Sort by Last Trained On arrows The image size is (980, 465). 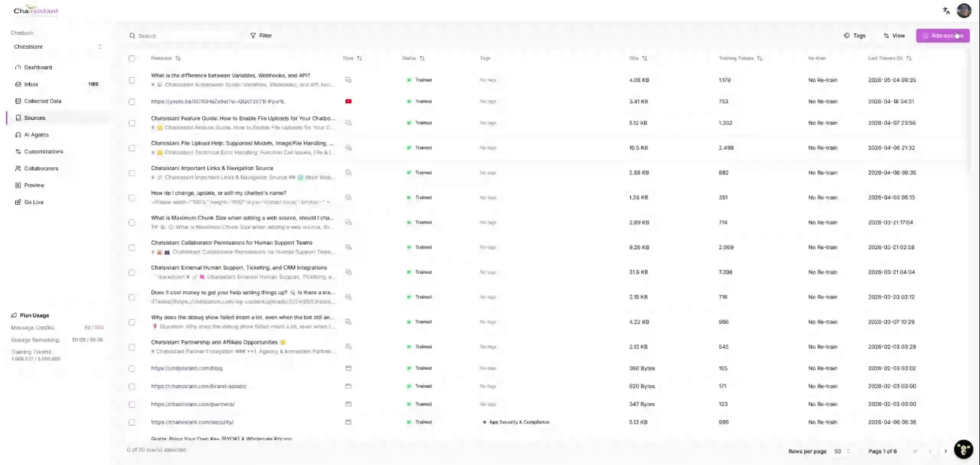[909, 58]
